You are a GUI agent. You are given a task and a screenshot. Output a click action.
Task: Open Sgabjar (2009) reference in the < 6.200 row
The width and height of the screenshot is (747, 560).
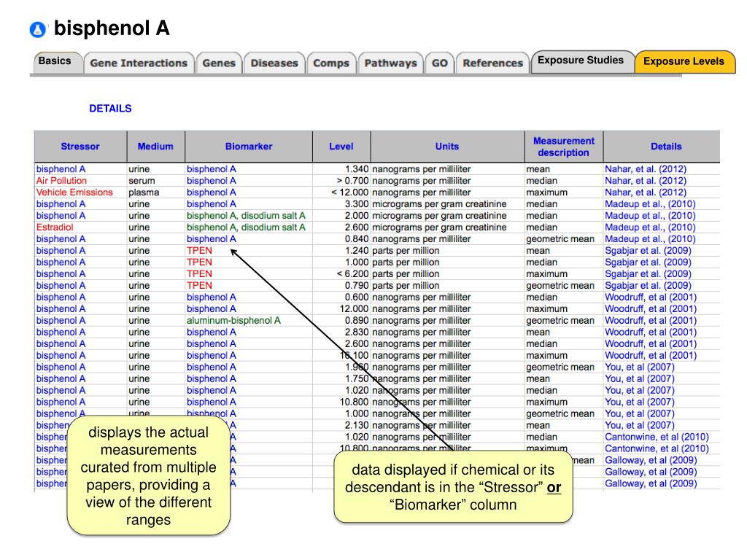click(648, 274)
